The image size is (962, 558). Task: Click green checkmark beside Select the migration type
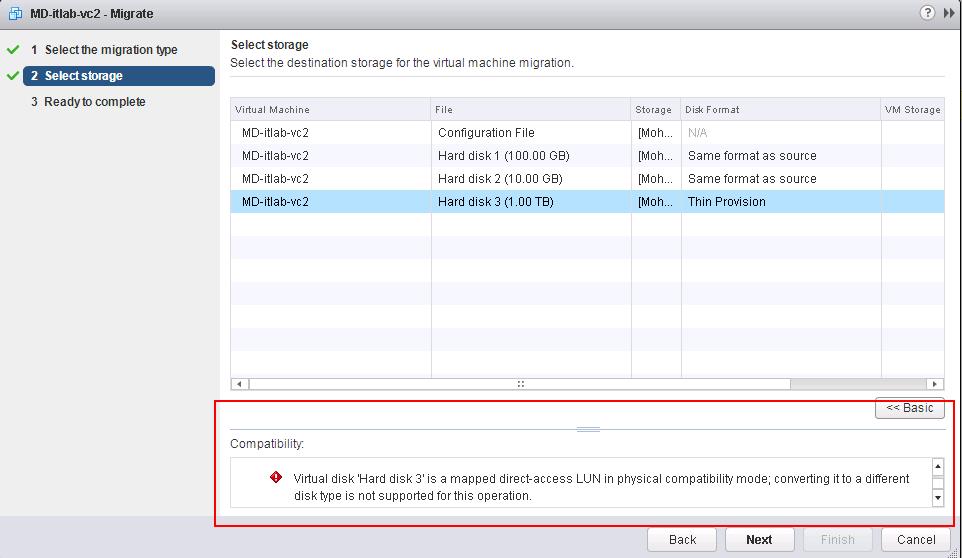click(x=13, y=50)
